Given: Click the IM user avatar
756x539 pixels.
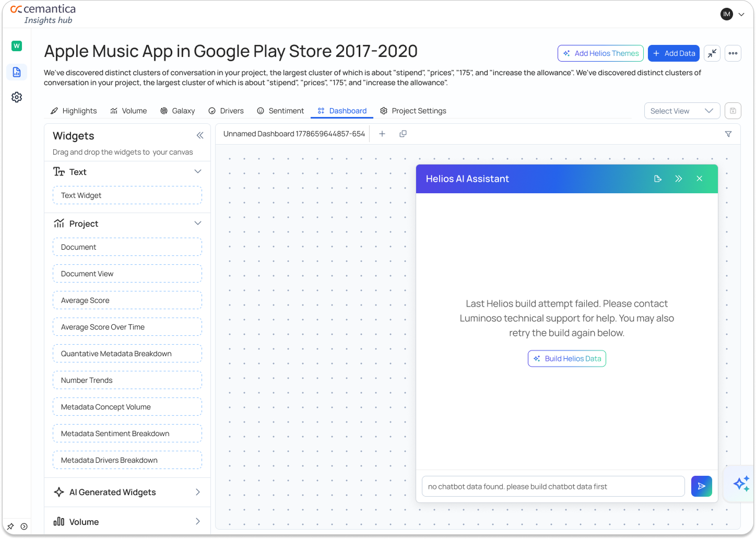Looking at the screenshot, I should pos(727,14).
